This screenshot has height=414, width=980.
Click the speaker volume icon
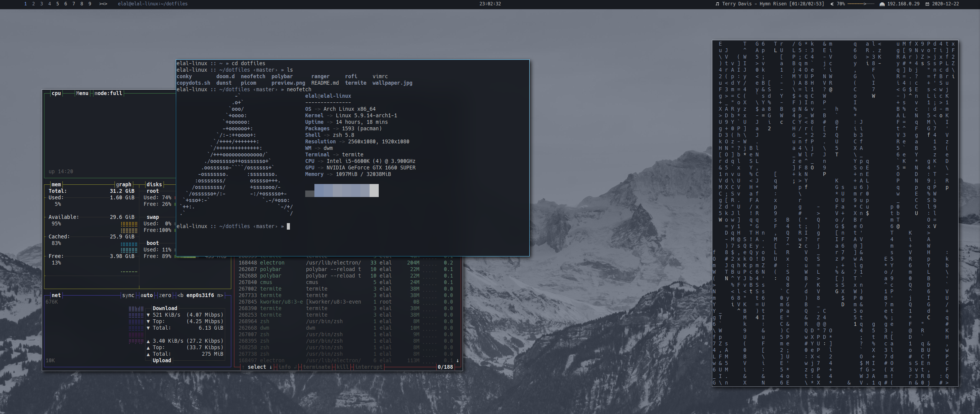[832, 4]
